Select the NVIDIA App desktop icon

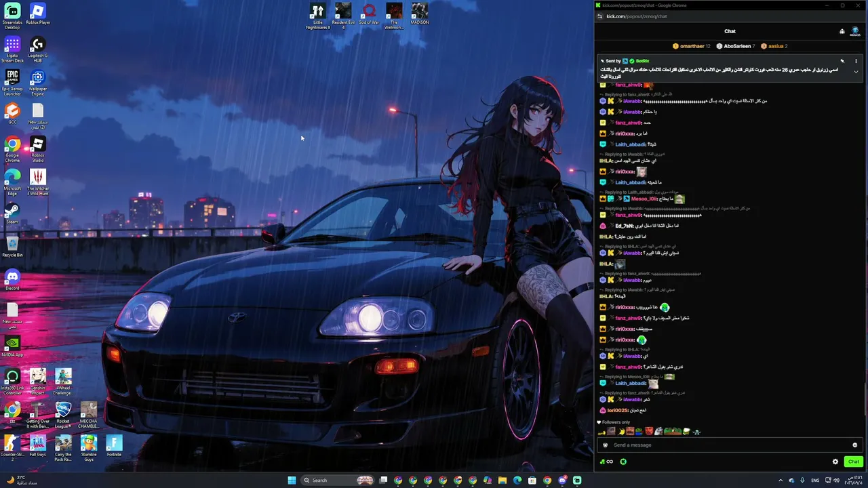(12, 346)
